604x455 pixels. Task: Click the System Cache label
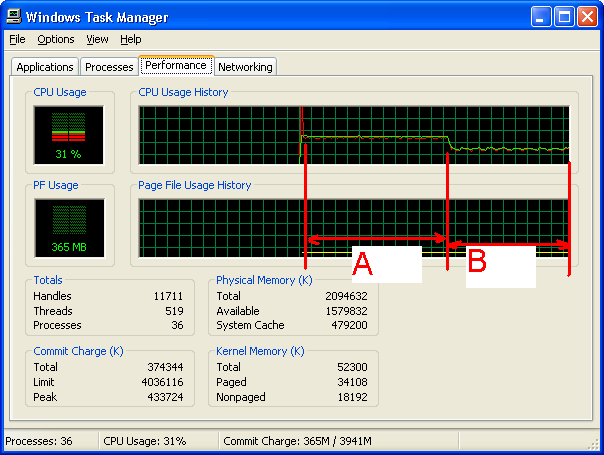(x=250, y=325)
